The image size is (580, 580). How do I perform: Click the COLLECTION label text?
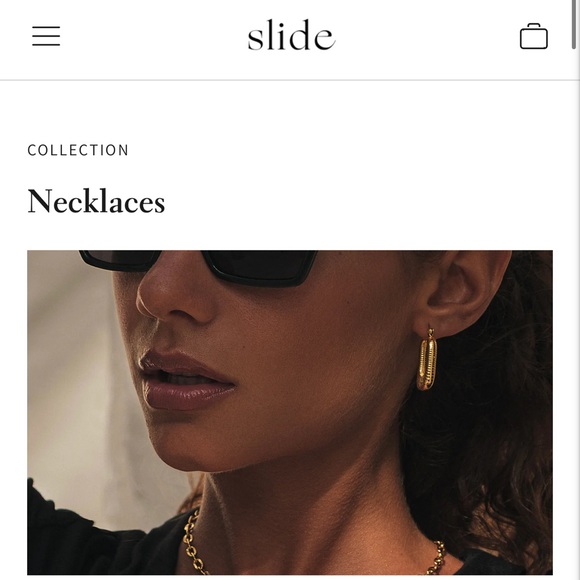[78, 150]
